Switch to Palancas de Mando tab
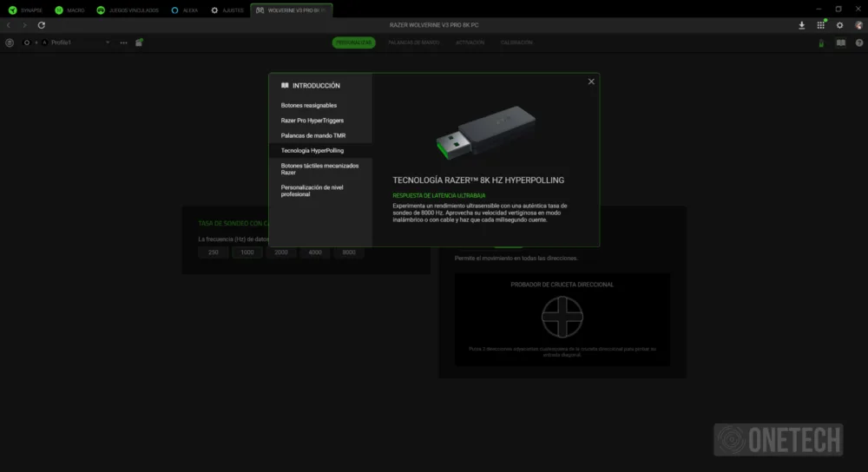868x472 pixels. point(413,43)
